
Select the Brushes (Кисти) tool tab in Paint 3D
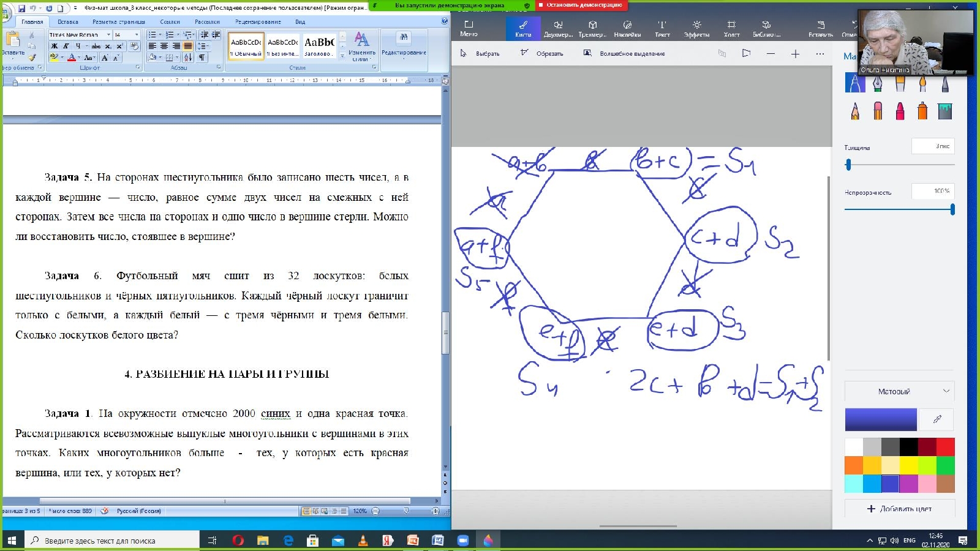click(x=523, y=28)
